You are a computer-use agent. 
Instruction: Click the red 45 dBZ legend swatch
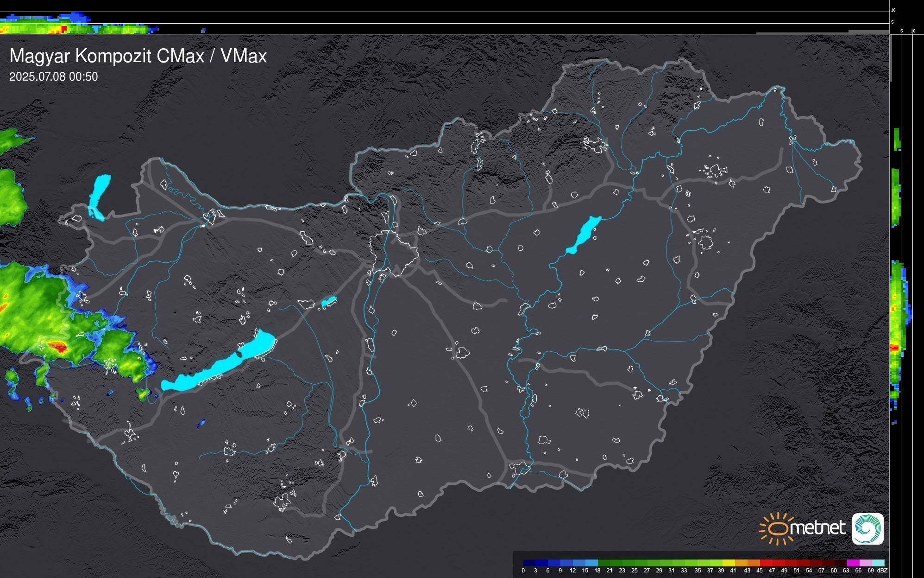click(766, 563)
